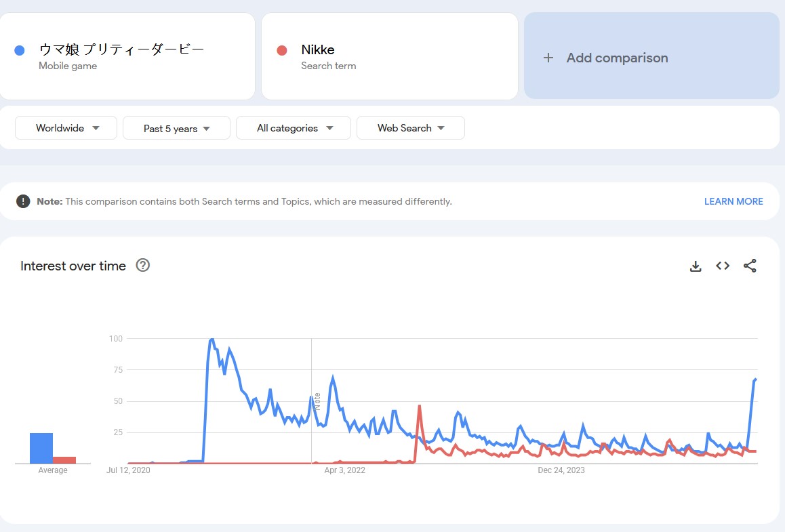This screenshot has height=532, width=785.
Task: Open the embed code icon
Action: (723, 266)
